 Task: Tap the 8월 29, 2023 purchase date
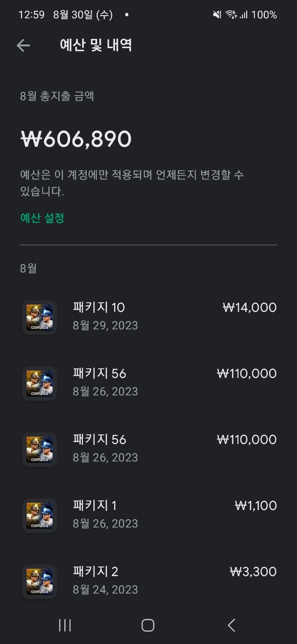point(105,326)
